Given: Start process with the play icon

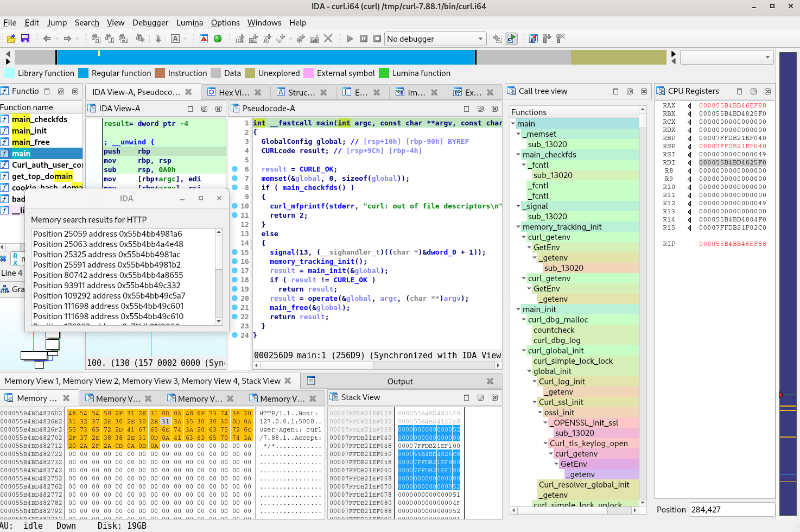Looking at the screenshot, I should pos(350,39).
